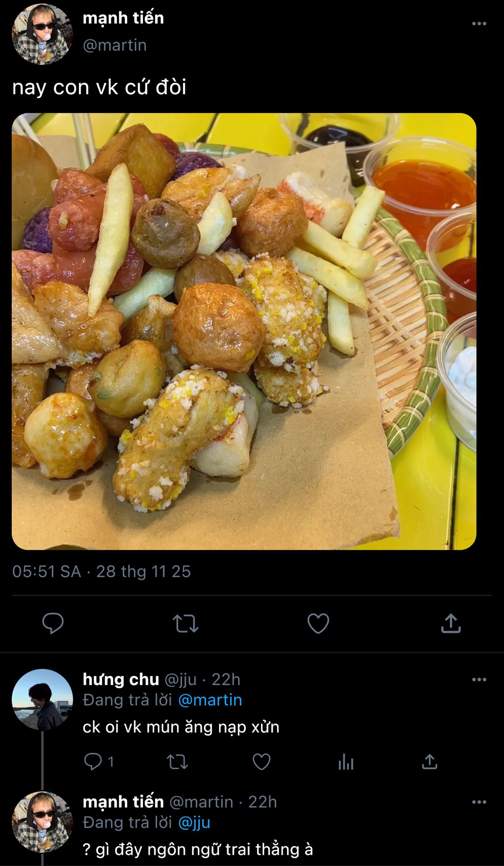View hưng chu's profile avatar

pyautogui.click(x=42, y=699)
